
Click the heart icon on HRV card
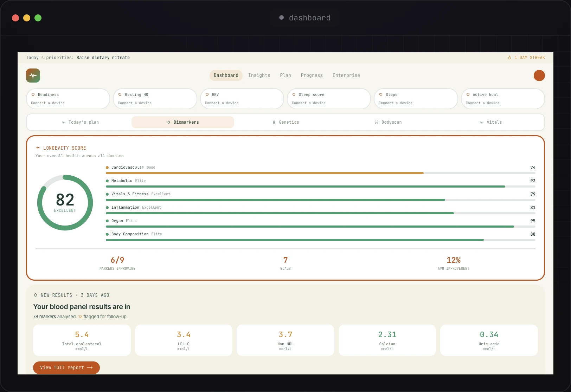tap(207, 94)
